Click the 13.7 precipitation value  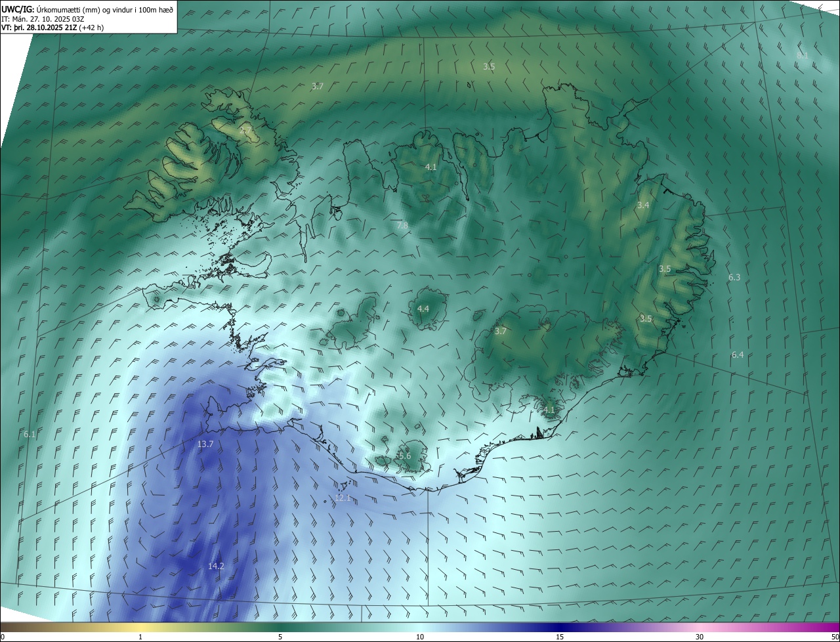point(205,444)
